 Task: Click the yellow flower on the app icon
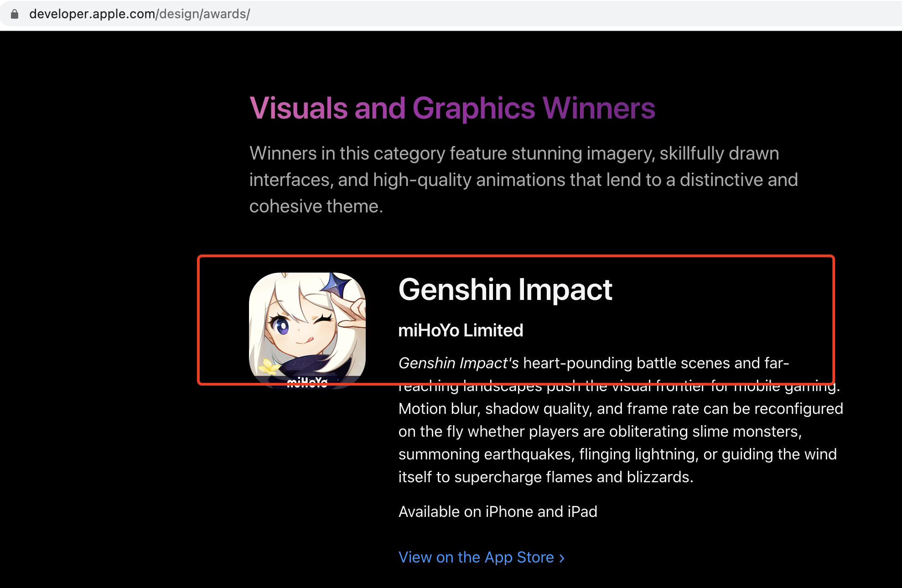(269, 366)
